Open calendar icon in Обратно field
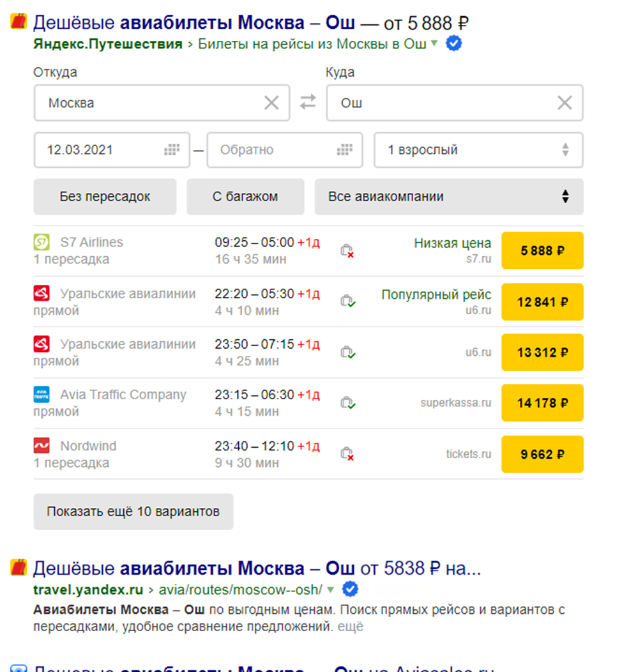The height and width of the screenshot is (672, 622). click(x=345, y=150)
